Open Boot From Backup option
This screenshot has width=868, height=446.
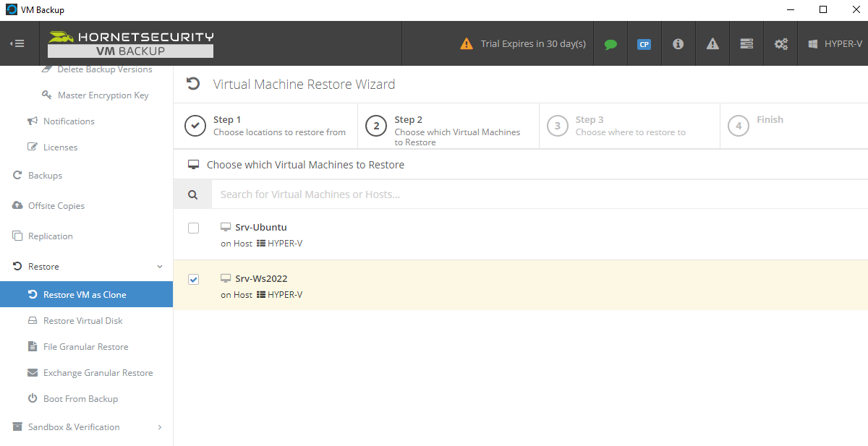click(80, 399)
